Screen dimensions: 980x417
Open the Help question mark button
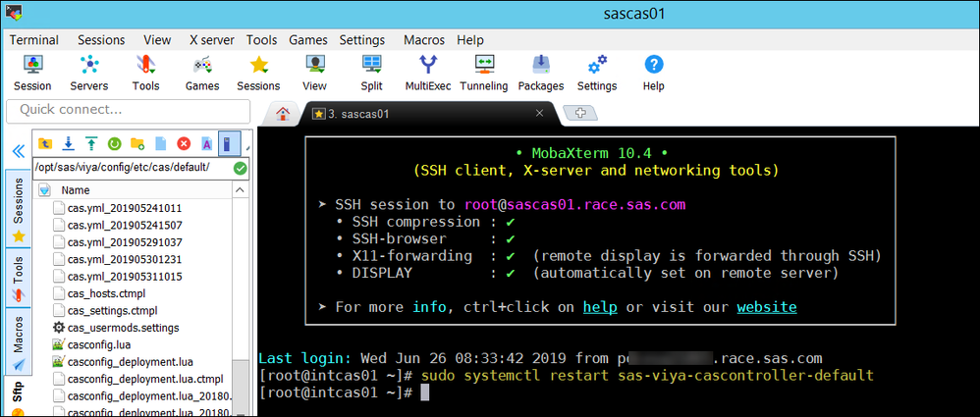[653, 73]
